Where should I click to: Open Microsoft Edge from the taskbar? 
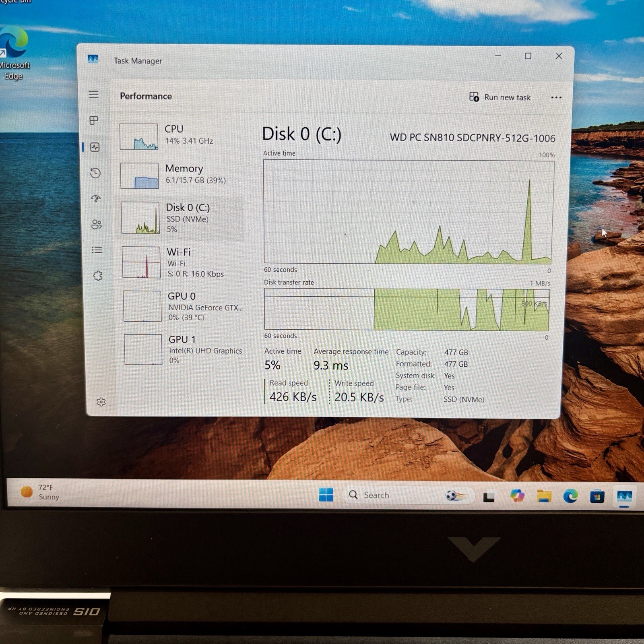pos(570,496)
